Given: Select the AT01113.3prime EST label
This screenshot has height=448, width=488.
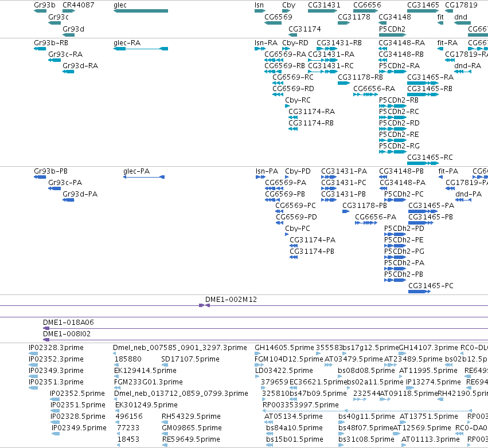Looking at the screenshot, I should [x=431, y=439].
